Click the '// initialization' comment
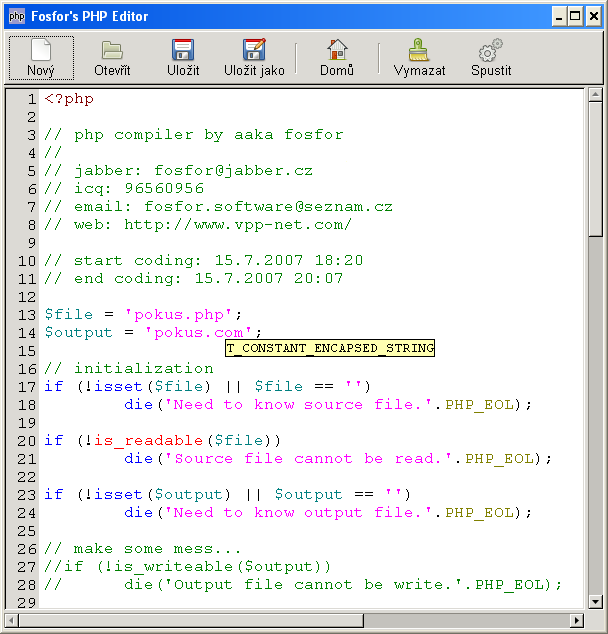Screen dimensions: 608x634 tap(129, 368)
